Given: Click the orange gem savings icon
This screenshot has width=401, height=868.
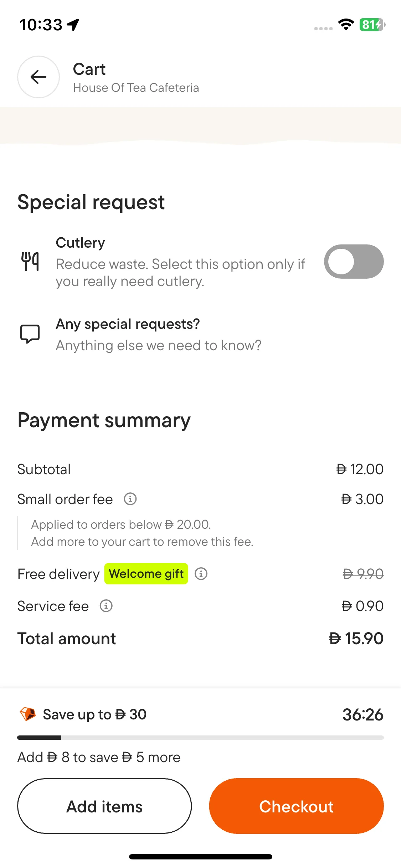Looking at the screenshot, I should click(27, 714).
